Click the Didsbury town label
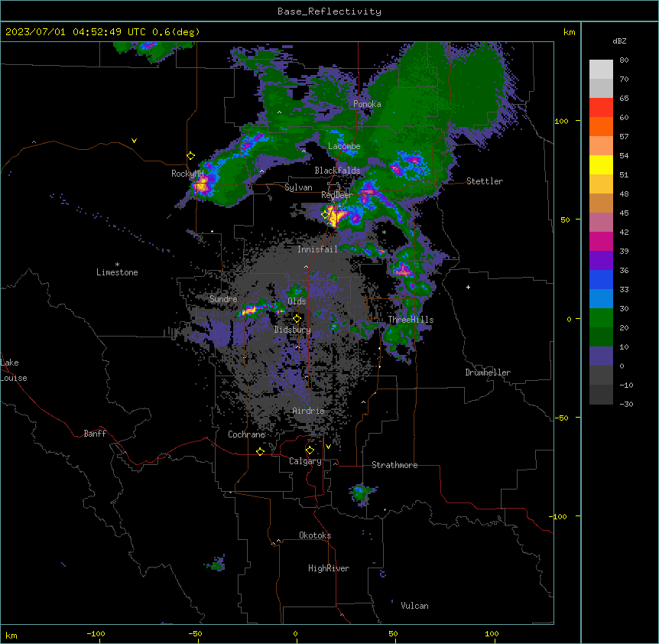This screenshot has width=659, height=644. [293, 330]
